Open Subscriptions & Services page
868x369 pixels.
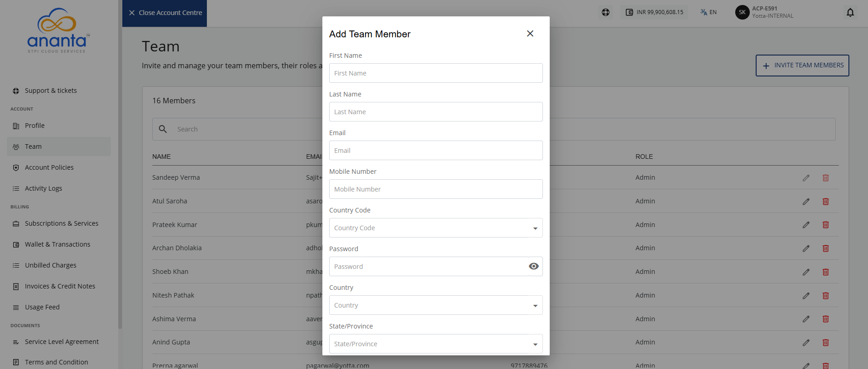point(59,223)
